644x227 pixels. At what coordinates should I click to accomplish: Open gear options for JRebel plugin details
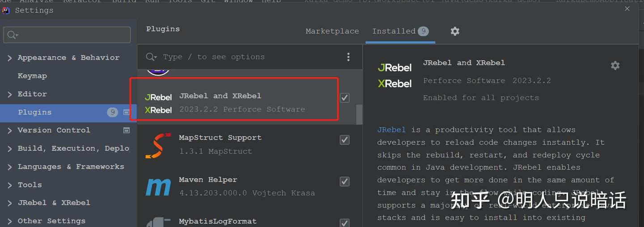tap(615, 66)
